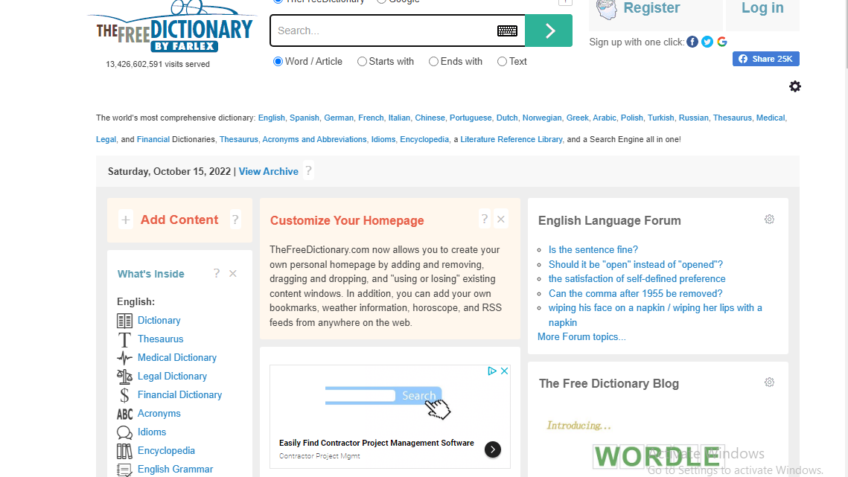Select the Ends with radio button
Image resolution: width=848 pixels, height=477 pixels.
pos(433,62)
